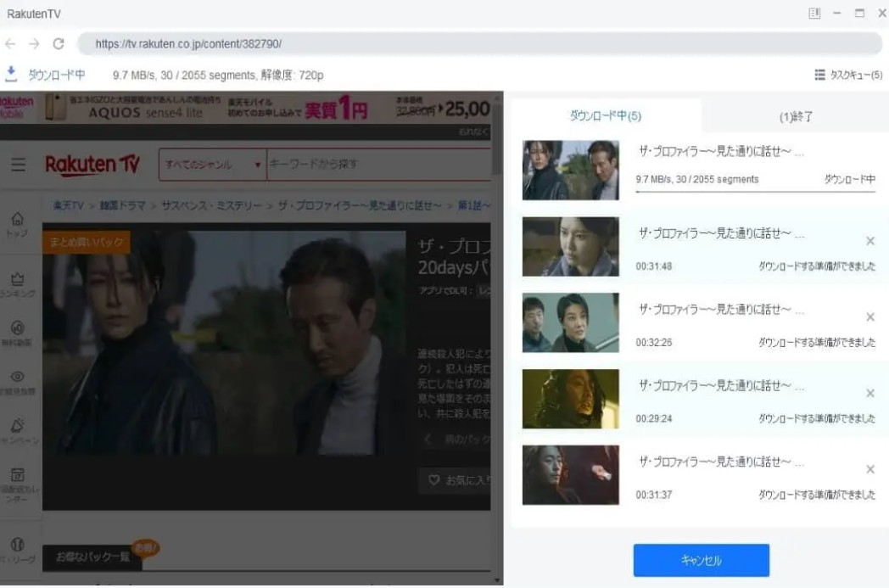889x588 pixels.
Task: Click thumbnail of the 00:29:24 item
Action: tap(570, 399)
